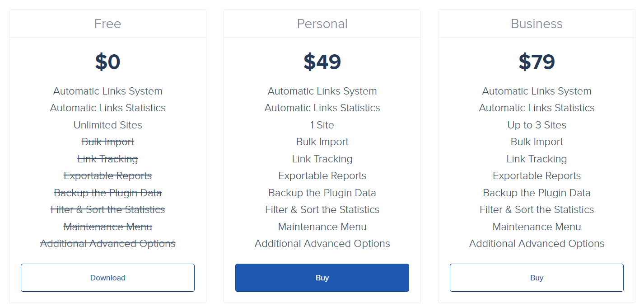The height and width of the screenshot is (308, 644).
Task: Click the $49 price label
Action: [x=322, y=62]
